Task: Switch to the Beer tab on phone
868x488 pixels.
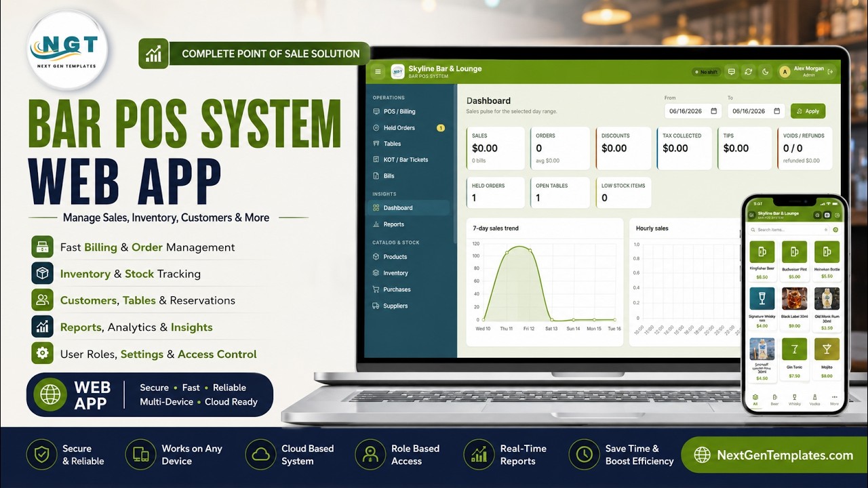Action: (774, 400)
